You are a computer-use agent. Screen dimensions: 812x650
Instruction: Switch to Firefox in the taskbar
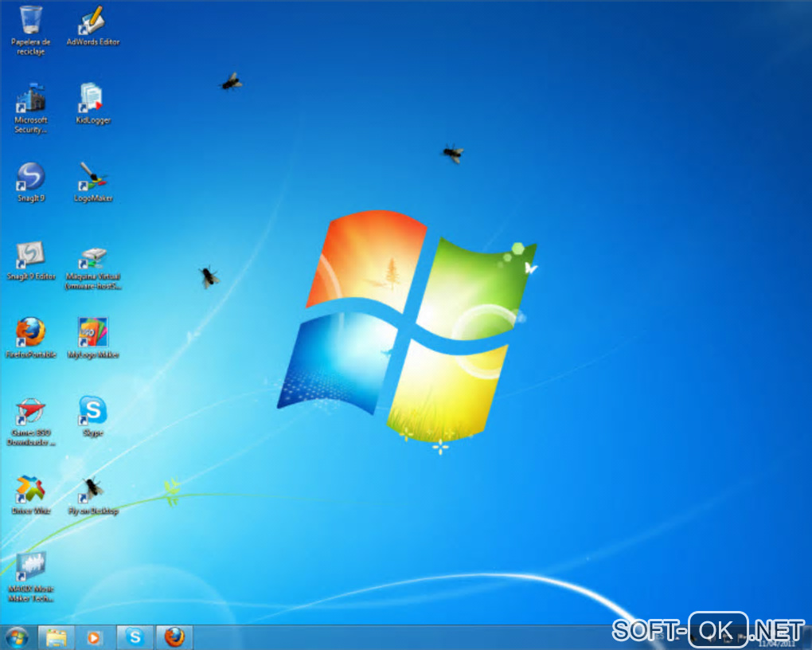pos(174,637)
